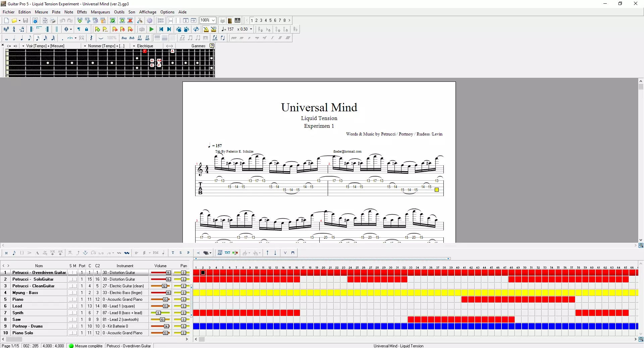Click the Print icon
644x348 pixels.
tap(53, 20)
